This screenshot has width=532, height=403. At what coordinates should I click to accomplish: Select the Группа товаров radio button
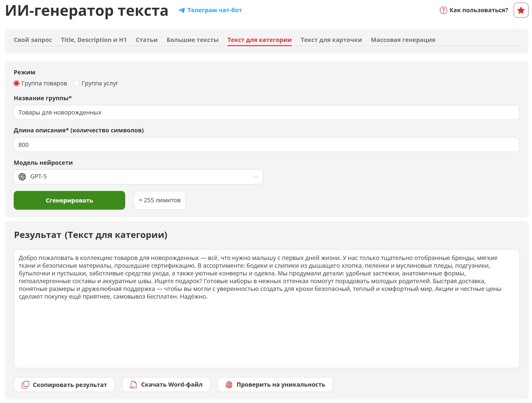click(x=17, y=83)
